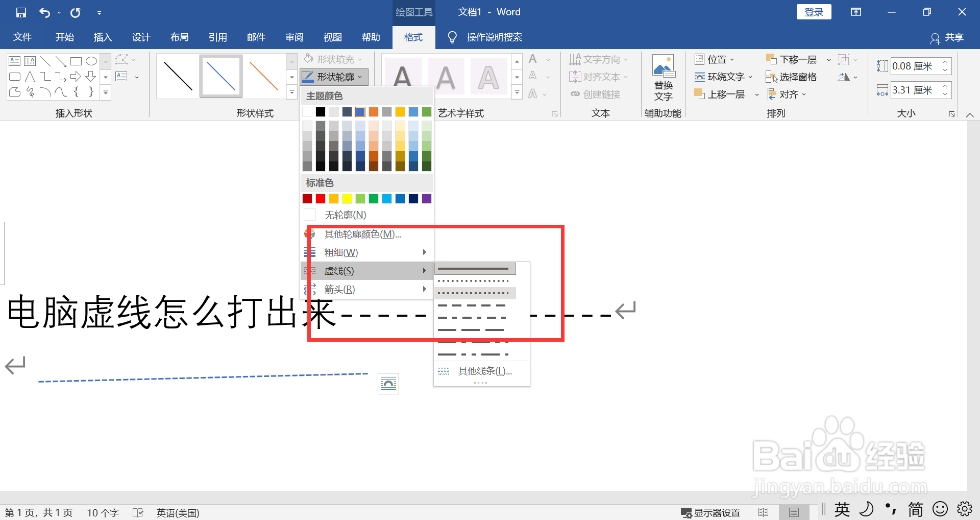Select the rectangle shape tool

click(76, 60)
